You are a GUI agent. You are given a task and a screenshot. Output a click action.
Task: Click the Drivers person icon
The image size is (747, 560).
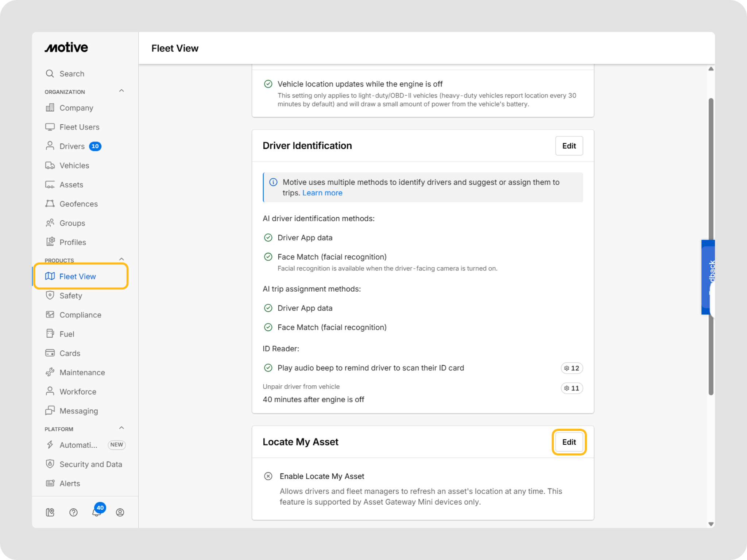[50, 146]
